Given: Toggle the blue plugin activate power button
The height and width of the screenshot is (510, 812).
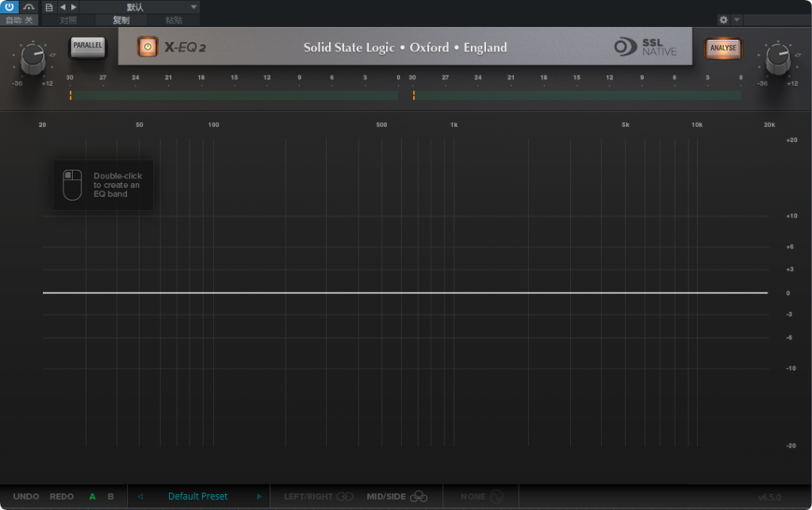Looking at the screenshot, I should [10, 6].
